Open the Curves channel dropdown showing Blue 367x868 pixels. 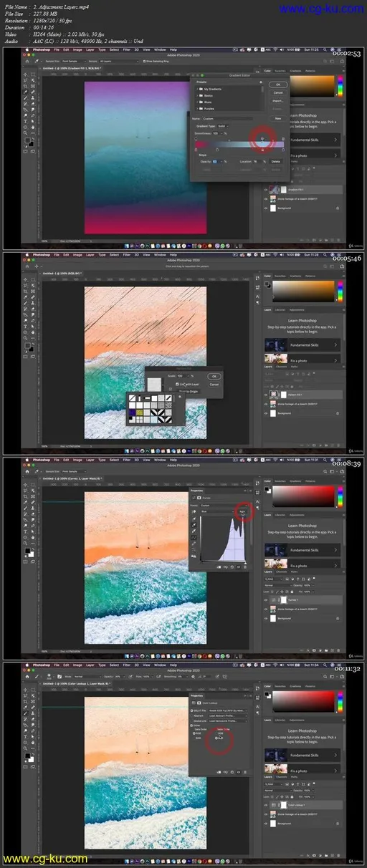point(217,511)
